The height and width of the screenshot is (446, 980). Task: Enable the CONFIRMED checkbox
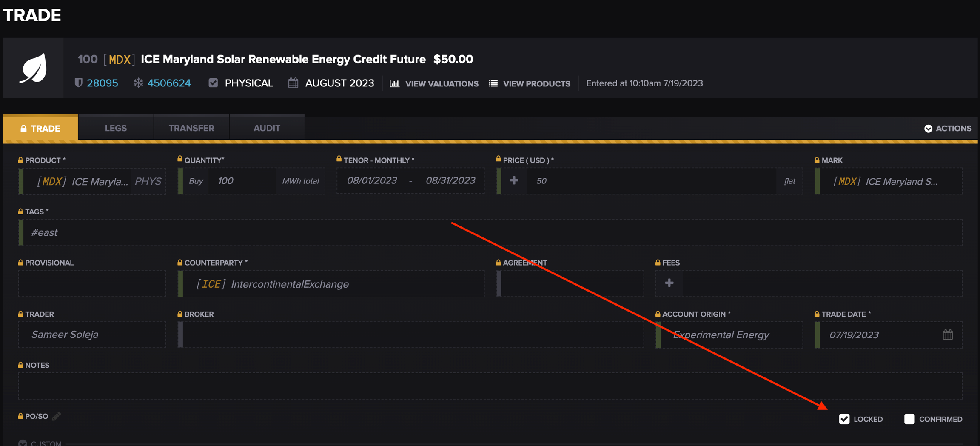[x=909, y=419]
